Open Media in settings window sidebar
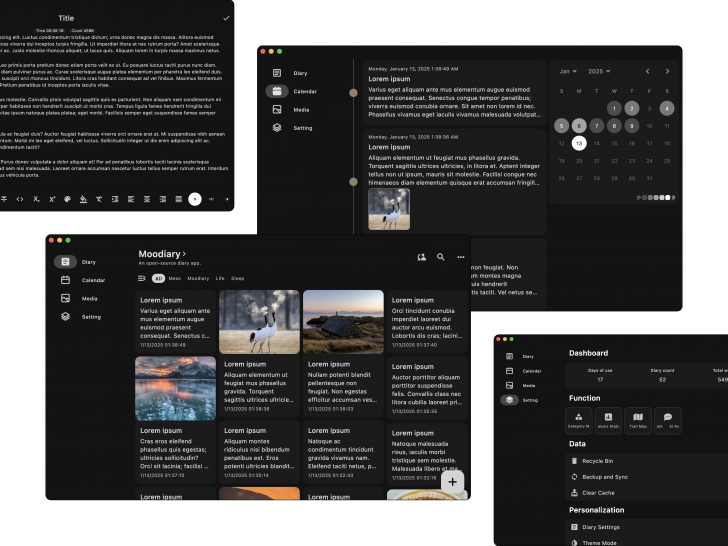The height and width of the screenshot is (546, 728). coord(520,385)
